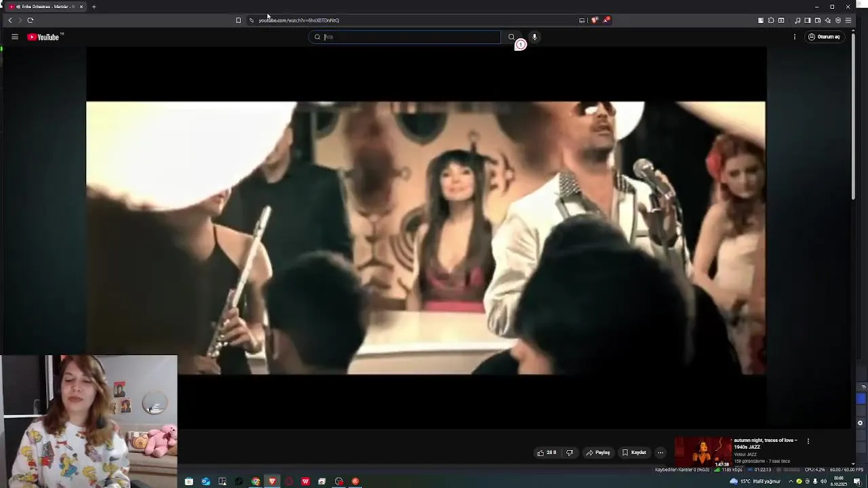This screenshot has width=868, height=488.
Task: Expand the system tray hidden icons chevron
Action: coord(791,481)
